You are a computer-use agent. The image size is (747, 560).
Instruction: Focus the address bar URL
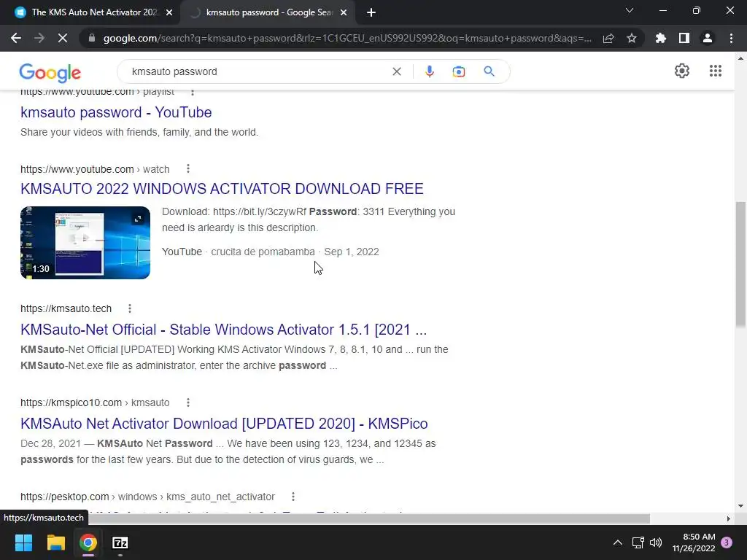(347, 38)
